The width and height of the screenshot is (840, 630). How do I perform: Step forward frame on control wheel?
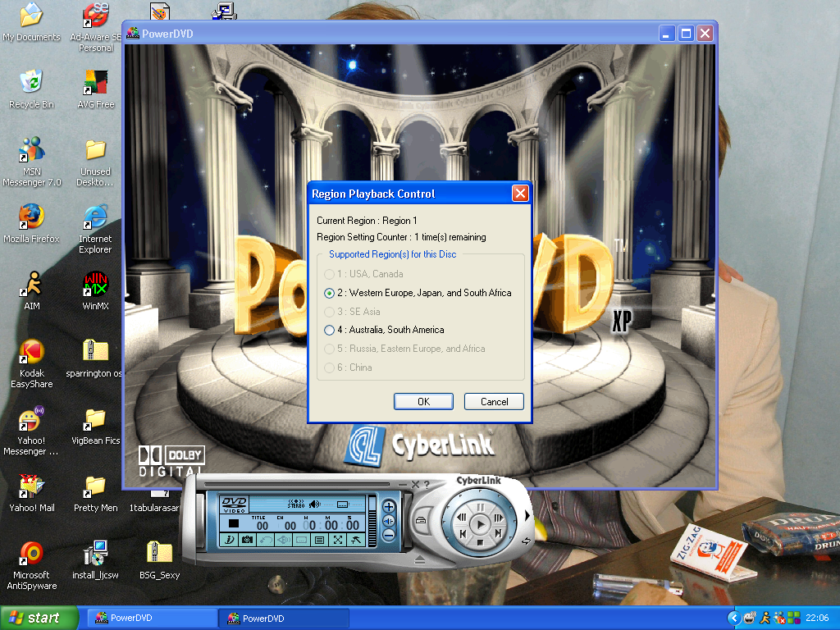[x=500, y=518]
